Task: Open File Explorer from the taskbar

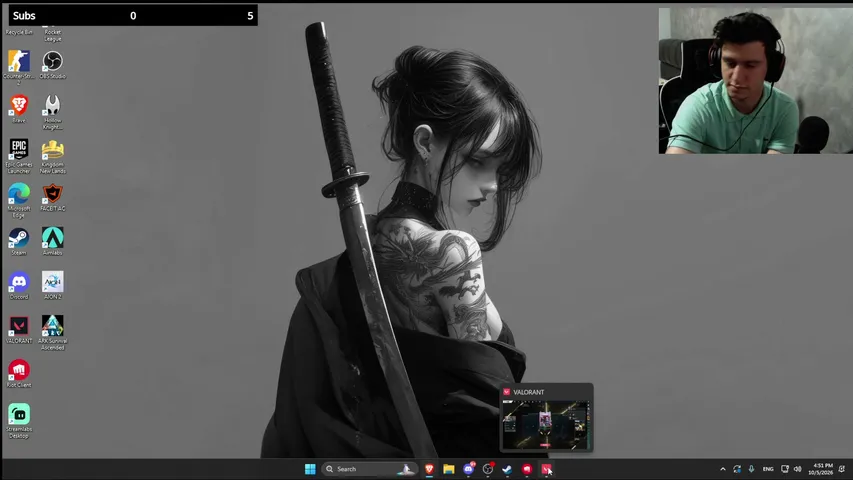Action: [449, 469]
